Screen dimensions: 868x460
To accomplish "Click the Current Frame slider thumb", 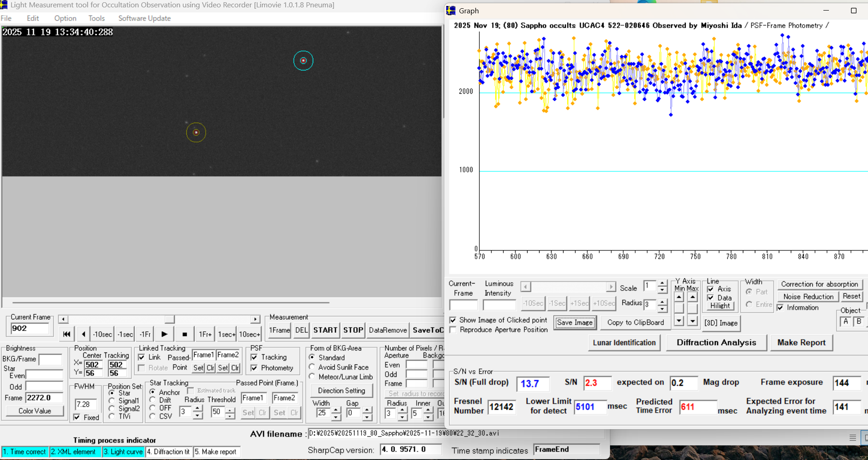I will (x=170, y=319).
